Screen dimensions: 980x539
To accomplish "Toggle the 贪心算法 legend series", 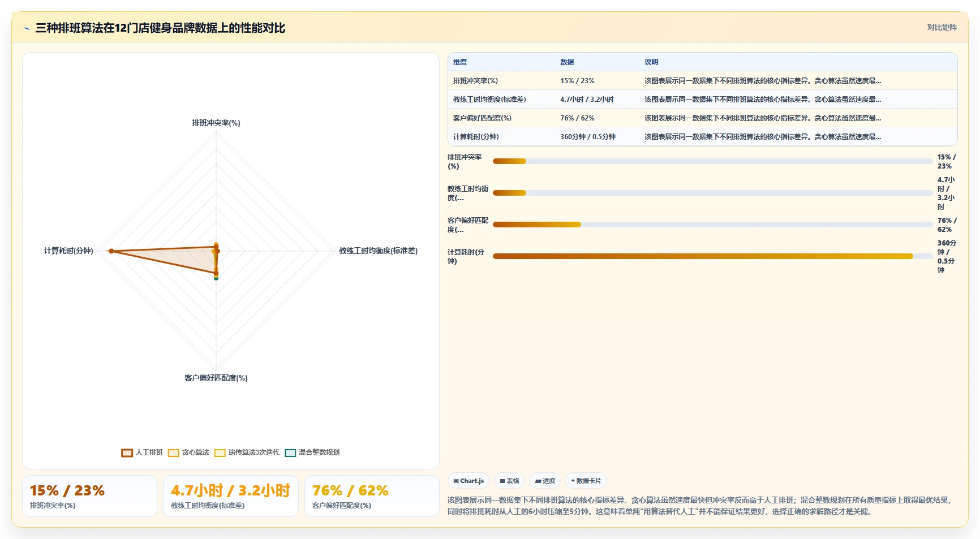I will tap(188, 452).
